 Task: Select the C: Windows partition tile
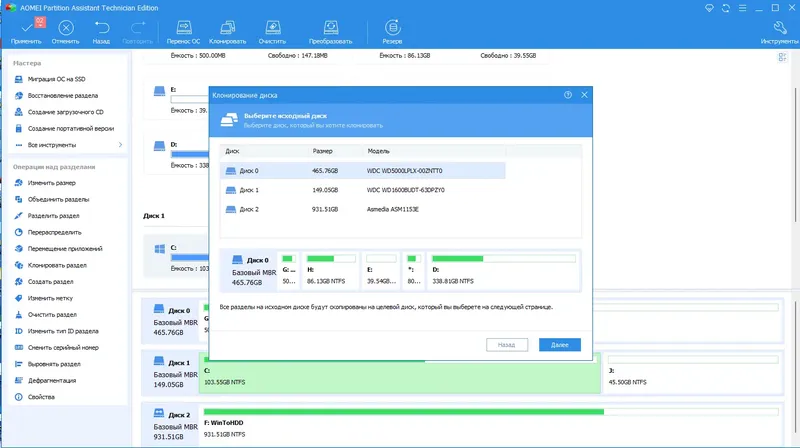177,257
